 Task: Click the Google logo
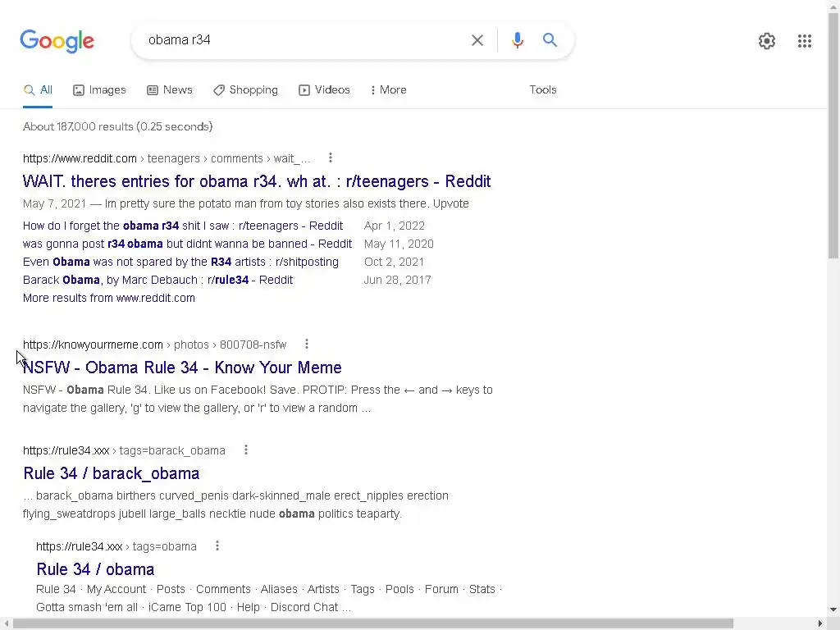click(57, 41)
